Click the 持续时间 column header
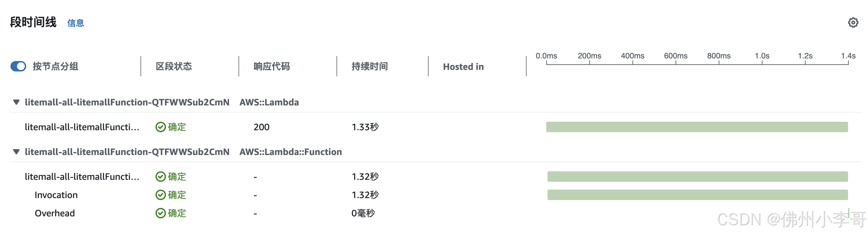 [x=369, y=66]
